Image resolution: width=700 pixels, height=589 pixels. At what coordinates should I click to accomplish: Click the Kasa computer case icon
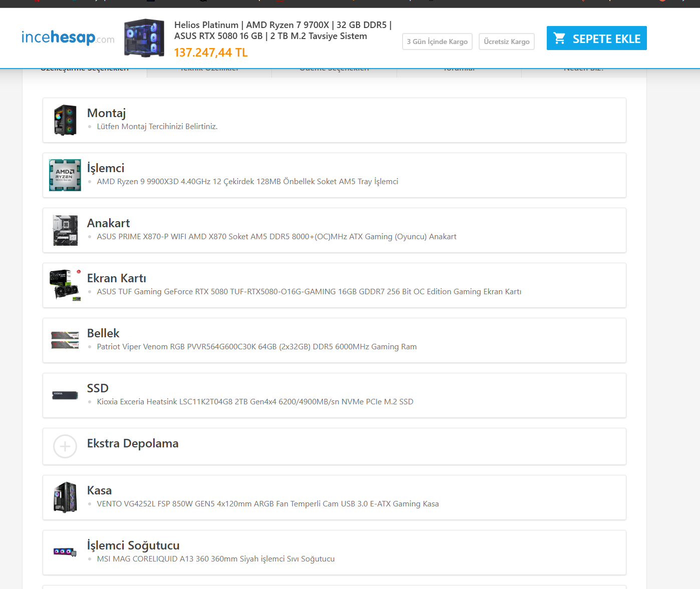coord(65,497)
